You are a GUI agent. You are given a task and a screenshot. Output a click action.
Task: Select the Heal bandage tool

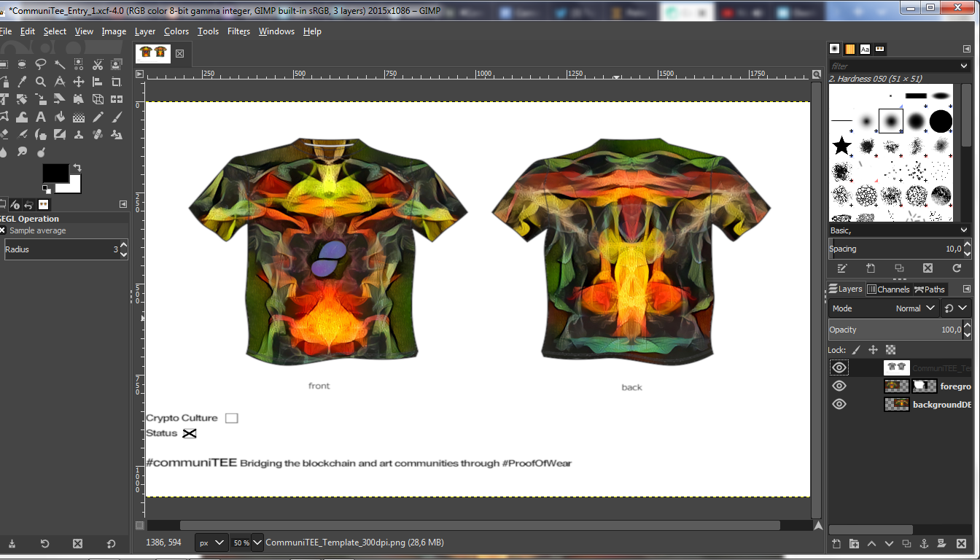point(98,134)
